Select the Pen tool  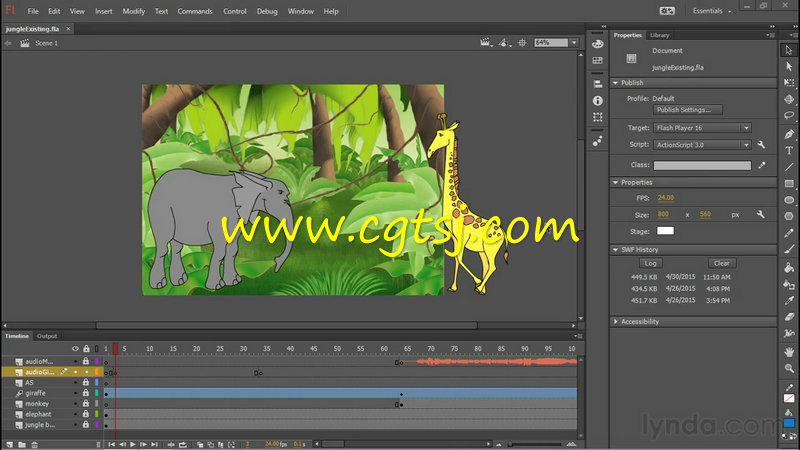[x=789, y=134]
